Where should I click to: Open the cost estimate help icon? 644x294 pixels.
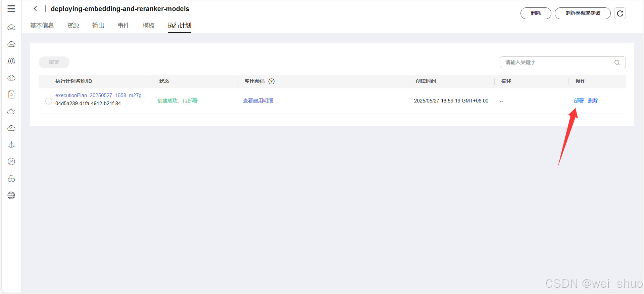point(271,81)
